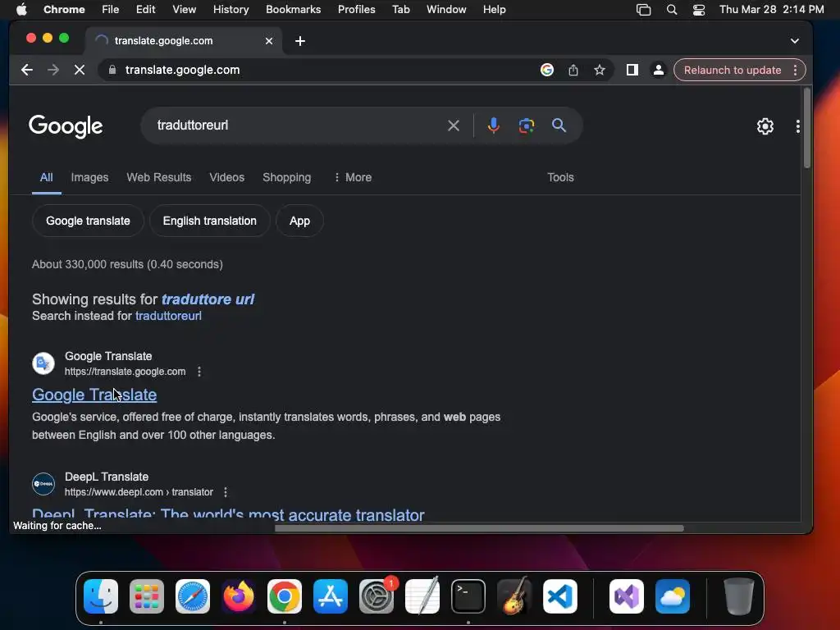840x630 pixels.
Task: Click the search input with traduttoreurl
Action: (299, 126)
